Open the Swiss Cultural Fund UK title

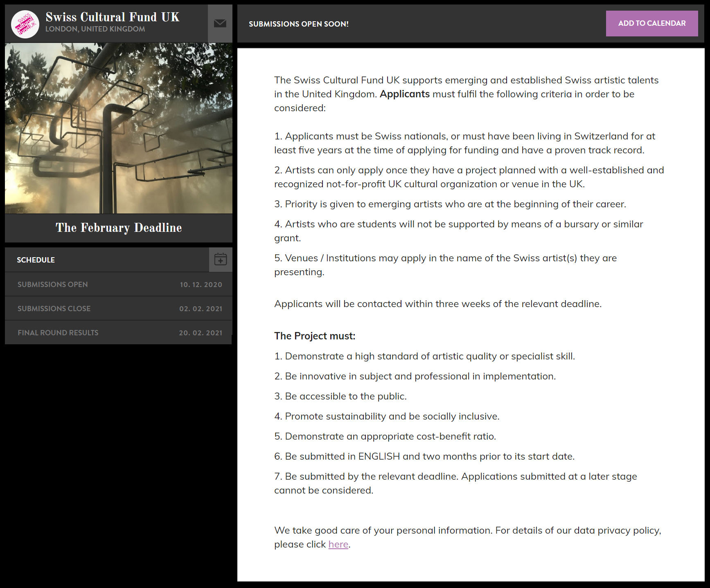pos(113,17)
